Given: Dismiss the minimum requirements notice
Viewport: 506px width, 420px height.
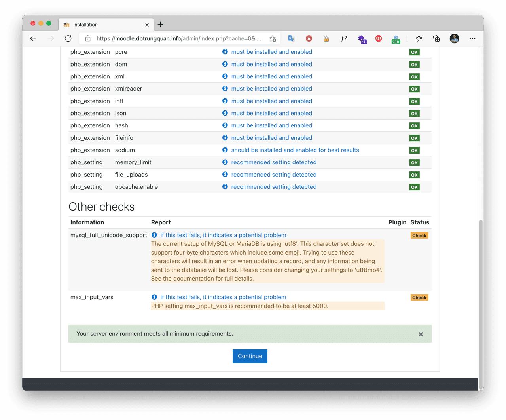Looking at the screenshot, I should (x=421, y=334).
